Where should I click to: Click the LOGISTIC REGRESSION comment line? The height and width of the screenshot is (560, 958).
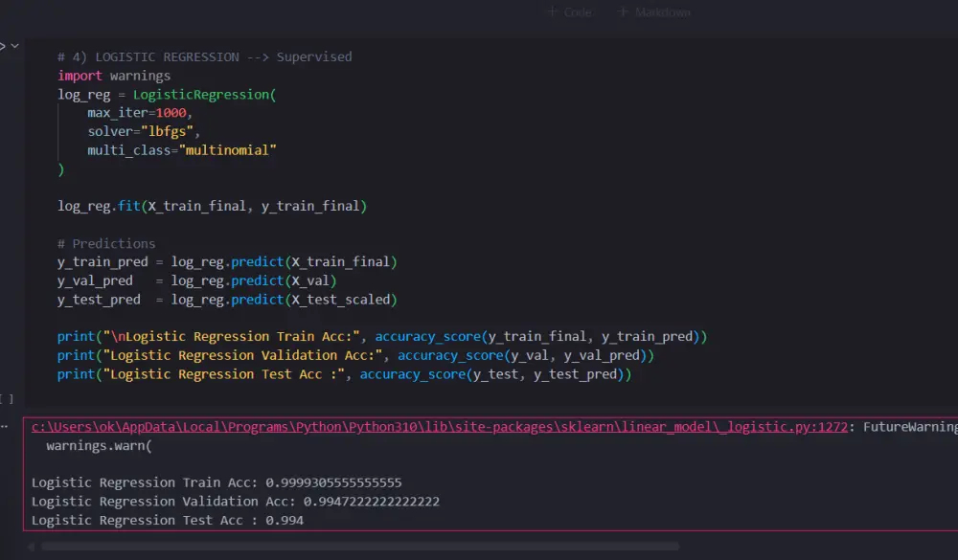204,56
